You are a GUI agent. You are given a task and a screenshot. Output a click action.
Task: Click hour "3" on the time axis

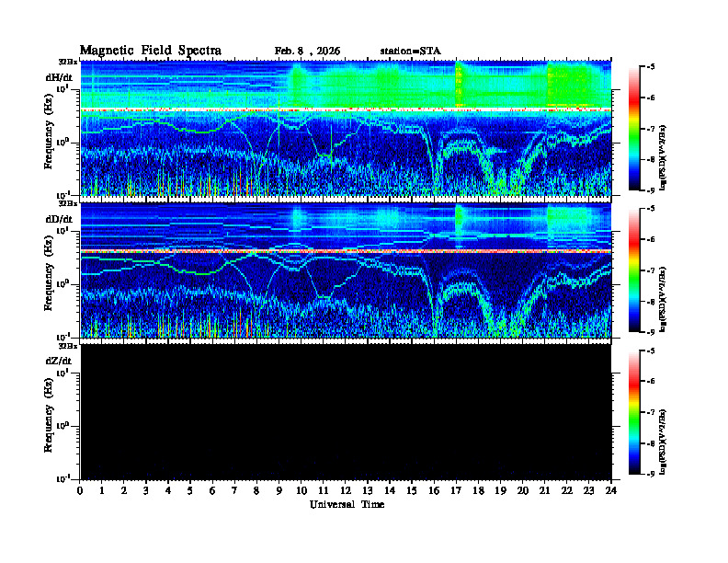click(146, 491)
